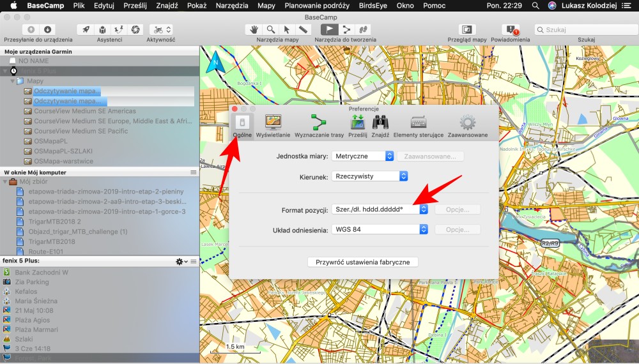Viewport: 639px width, 364px height.
Task: Open the Znajdź binoculars preferences tab
Action: tap(380, 126)
